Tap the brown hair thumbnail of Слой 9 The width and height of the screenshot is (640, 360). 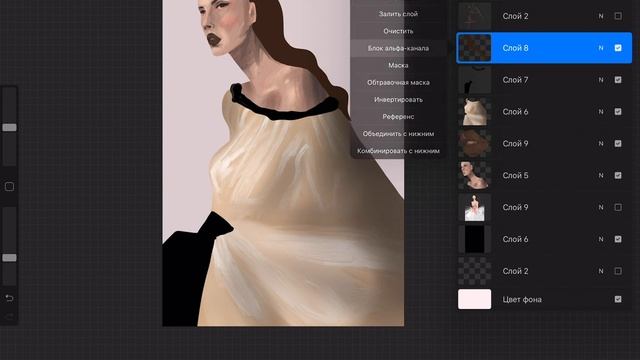click(474, 144)
